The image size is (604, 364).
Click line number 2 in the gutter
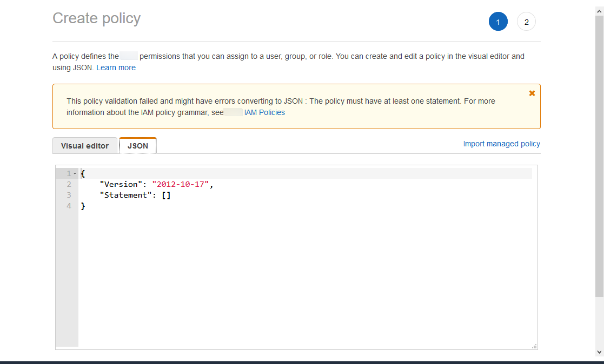click(x=69, y=184)
